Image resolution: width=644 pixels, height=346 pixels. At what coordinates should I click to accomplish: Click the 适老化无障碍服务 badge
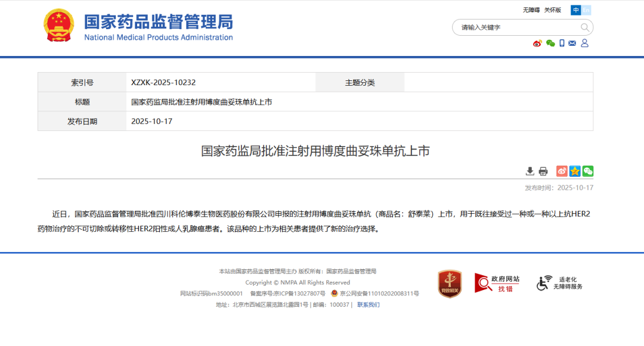pos(560,283)
